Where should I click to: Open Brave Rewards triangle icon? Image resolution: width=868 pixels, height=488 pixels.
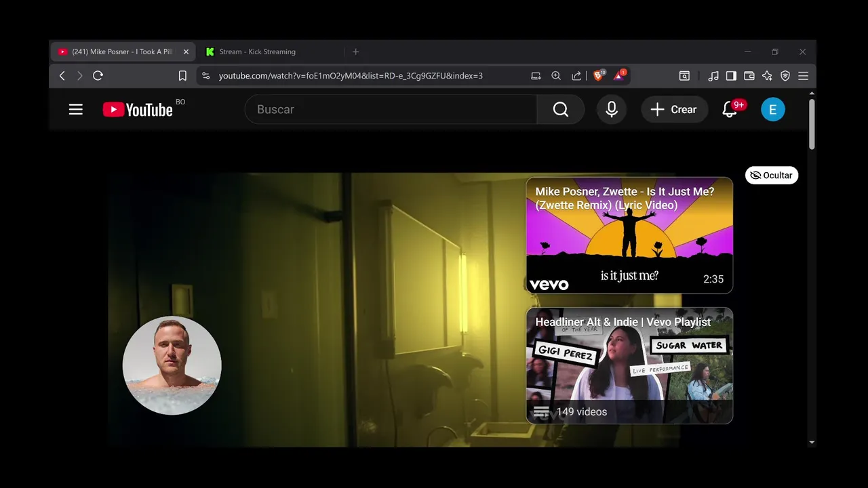[x=620, y=75]
